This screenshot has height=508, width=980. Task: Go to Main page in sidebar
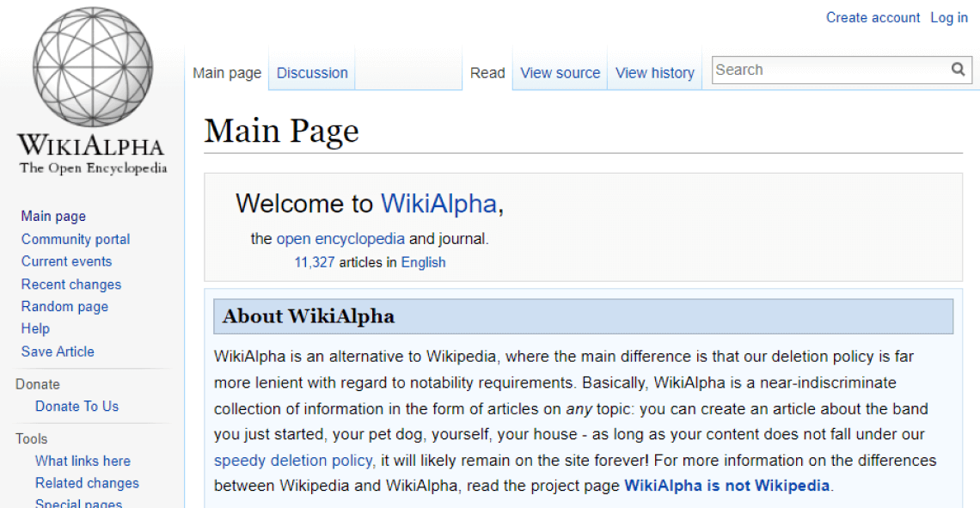tap(54, 217)
